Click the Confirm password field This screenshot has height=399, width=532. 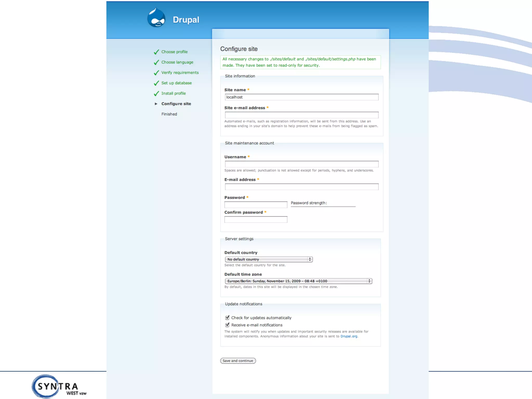point(256,220)
